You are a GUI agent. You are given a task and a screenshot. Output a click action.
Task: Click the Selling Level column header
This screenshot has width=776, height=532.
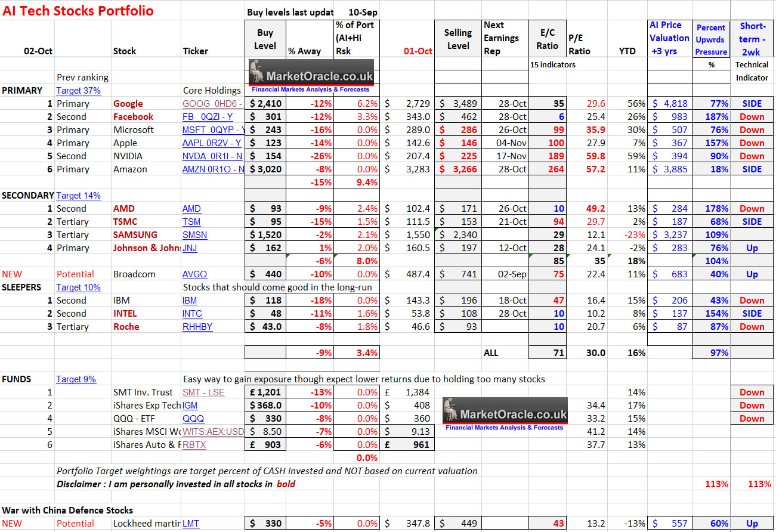(x=458, y=39)
